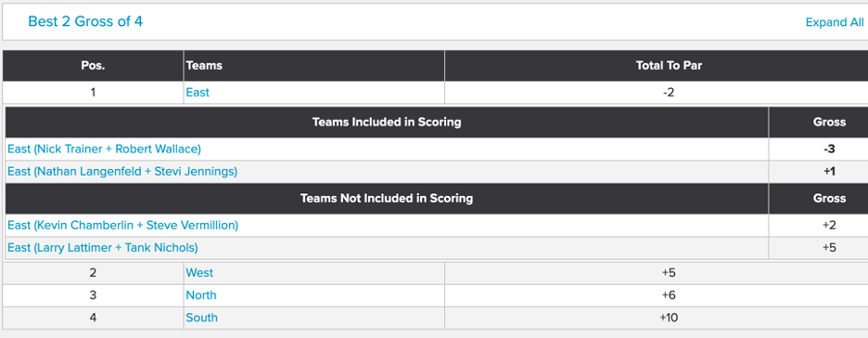
Task: Open East Nick Trainer + Robert Wallace scorecard
Action: coord(104,149)
